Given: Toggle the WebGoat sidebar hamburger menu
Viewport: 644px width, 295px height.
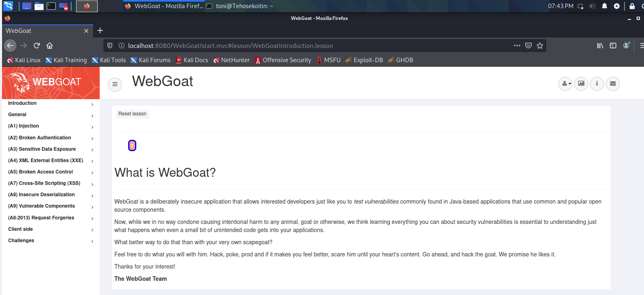Looking at the screenshot, I should tap(115, 84).
